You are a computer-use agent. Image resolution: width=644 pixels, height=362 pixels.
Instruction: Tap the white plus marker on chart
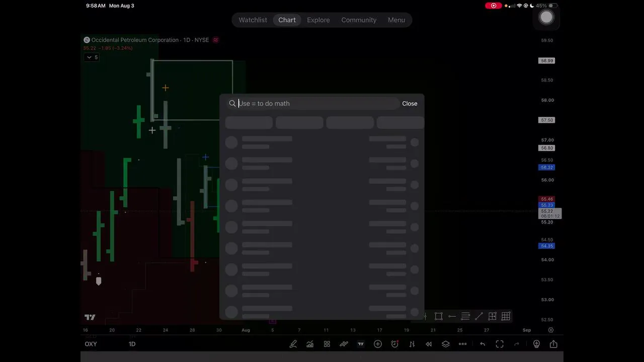pyautogui.click(x=152, y=130)
